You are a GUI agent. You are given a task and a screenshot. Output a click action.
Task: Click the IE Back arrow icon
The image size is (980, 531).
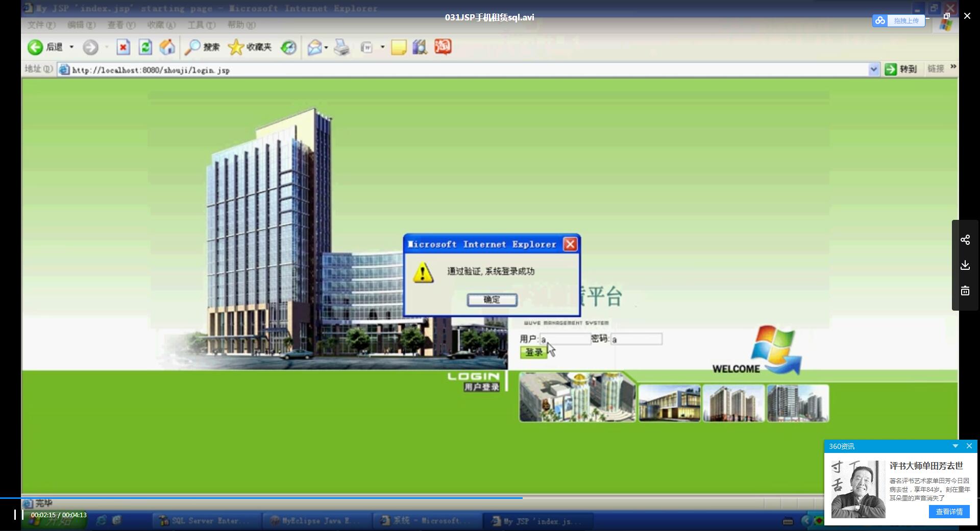pyautogui.click(x=35, y=47)
